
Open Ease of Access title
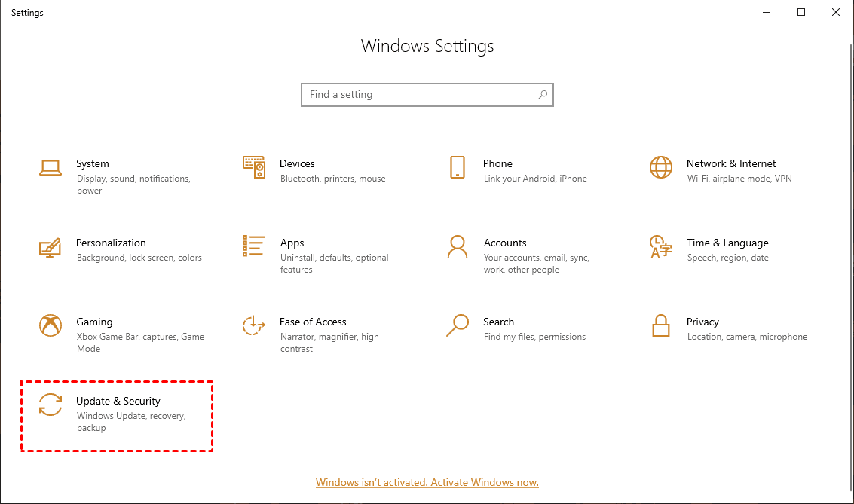pyautogui.click(x=313, y=322)
